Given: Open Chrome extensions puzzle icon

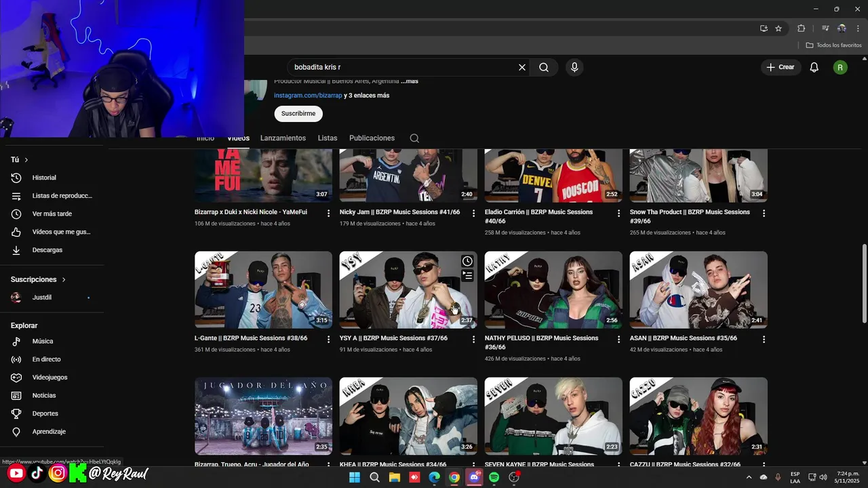Looking at the screenshot, I should point(801,28).
